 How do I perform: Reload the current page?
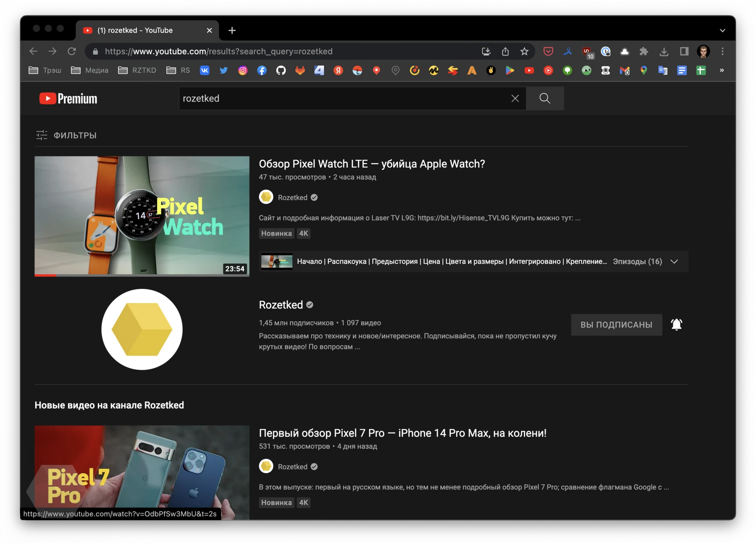tap(72, 51)
